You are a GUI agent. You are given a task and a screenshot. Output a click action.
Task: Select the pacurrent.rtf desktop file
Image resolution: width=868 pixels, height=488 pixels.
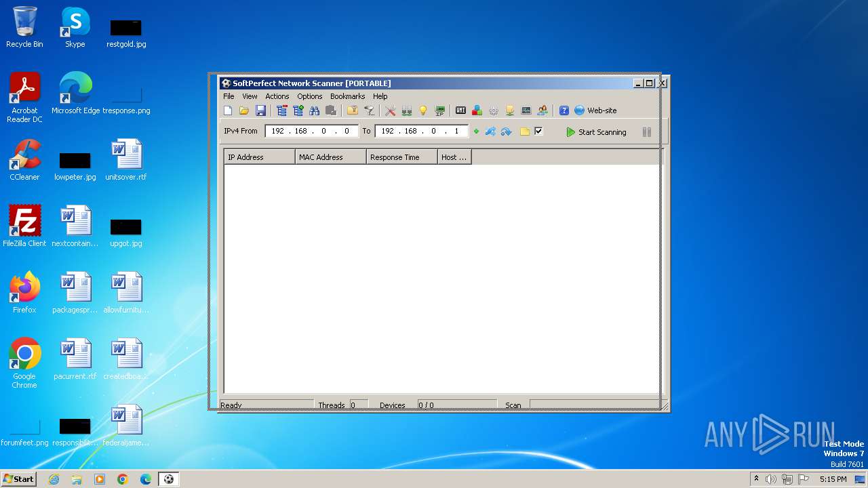(x=75, y=359)
